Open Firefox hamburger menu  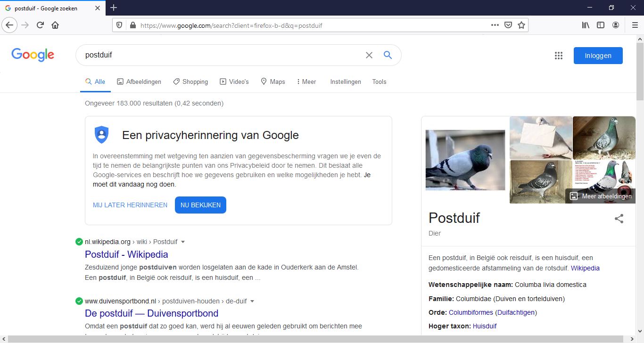[x=635, y=25]
